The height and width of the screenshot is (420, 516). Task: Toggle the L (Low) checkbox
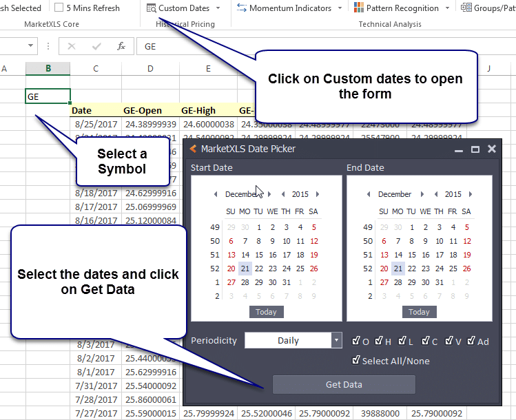tap(402, 341)
